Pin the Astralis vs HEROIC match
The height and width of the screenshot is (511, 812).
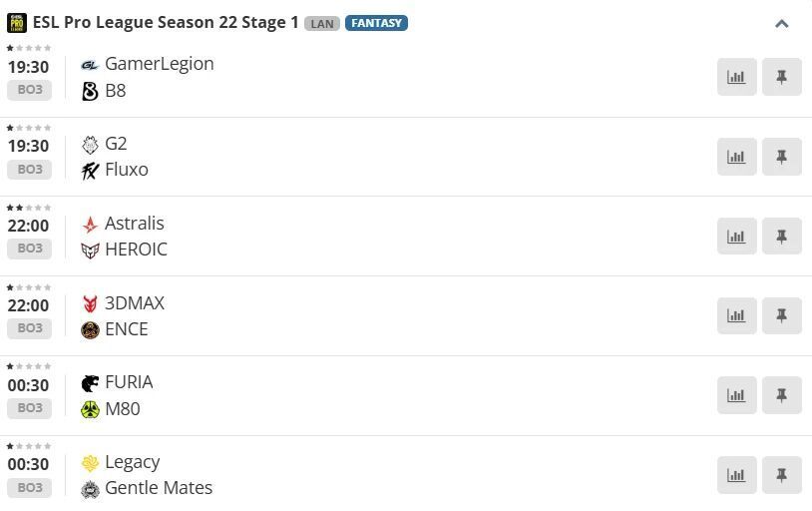781,237
